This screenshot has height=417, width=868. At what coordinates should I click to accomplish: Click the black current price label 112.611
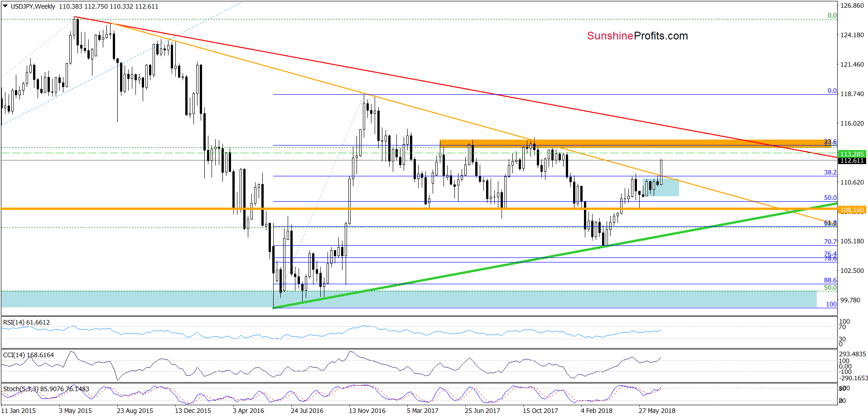point(852,160)
